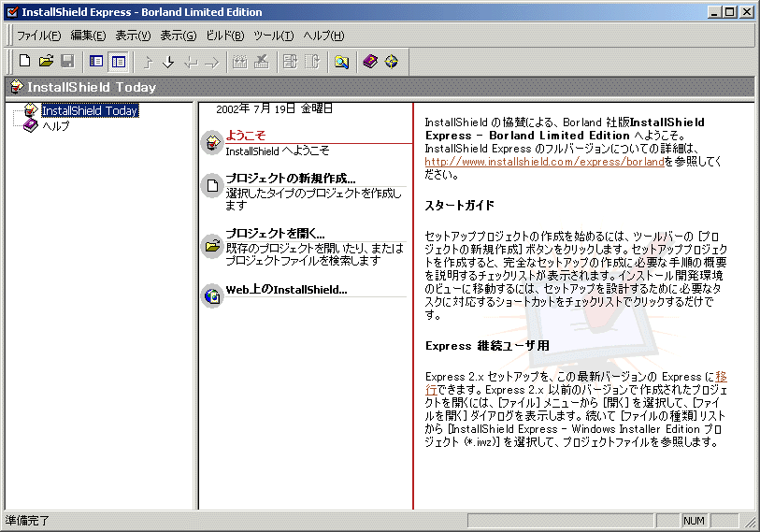Click the Stop build toolbar icon
The image size is (760, 532).
[x=262, y=62]
